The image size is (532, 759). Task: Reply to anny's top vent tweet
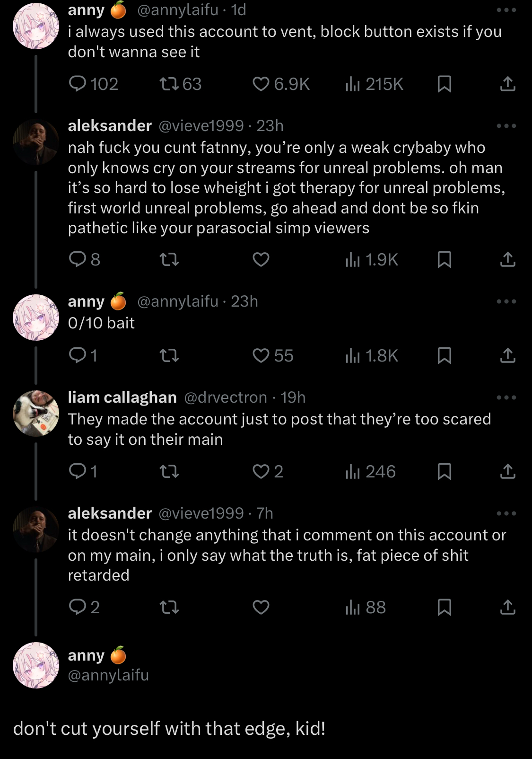tap(78, 84)
